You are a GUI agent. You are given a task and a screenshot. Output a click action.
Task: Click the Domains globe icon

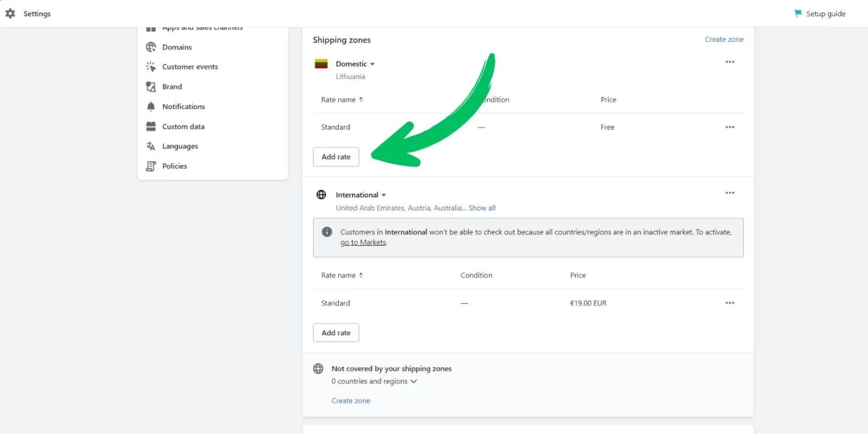(x=151, y=47)
